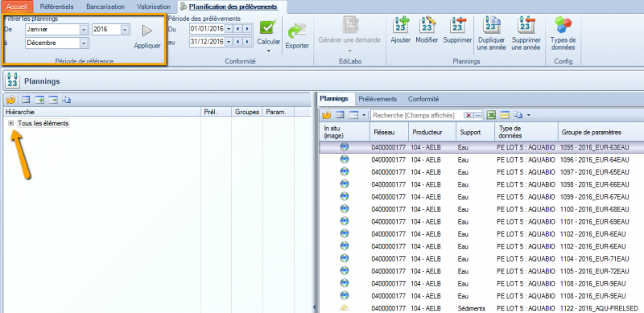
Task: Click sediment icon of row 1122 - 2016_AQU-PRELSED
Action: [x=345, y=308]
